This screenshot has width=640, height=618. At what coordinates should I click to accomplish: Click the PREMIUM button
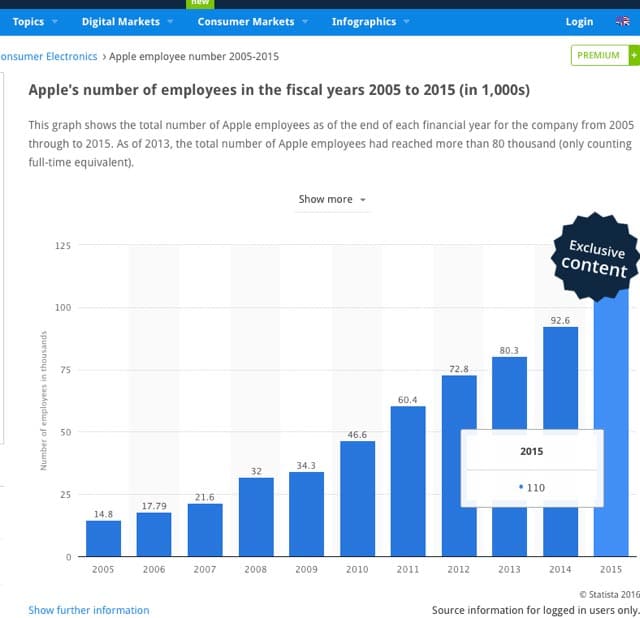point(600,55)
